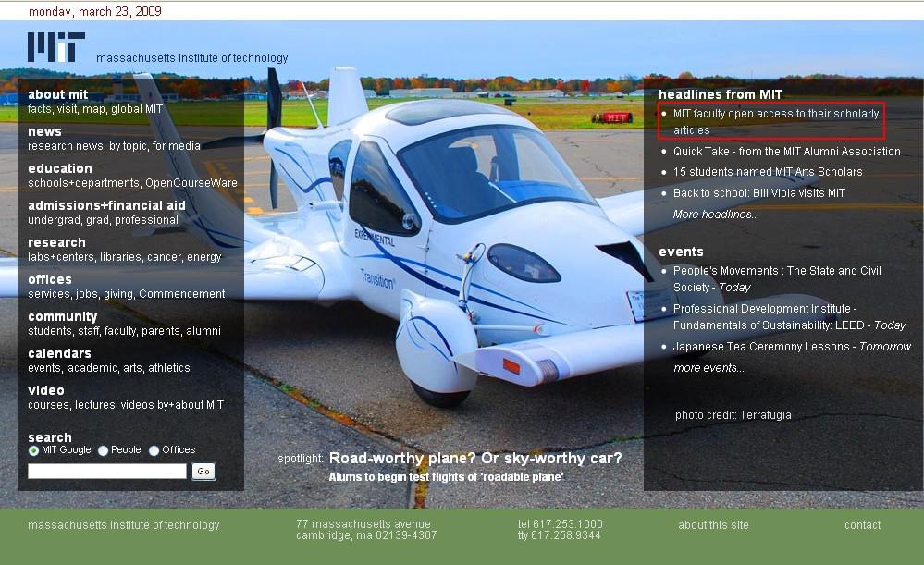Open the Alums to begin test flights subheading
The image size is (924, 565).
446,477
